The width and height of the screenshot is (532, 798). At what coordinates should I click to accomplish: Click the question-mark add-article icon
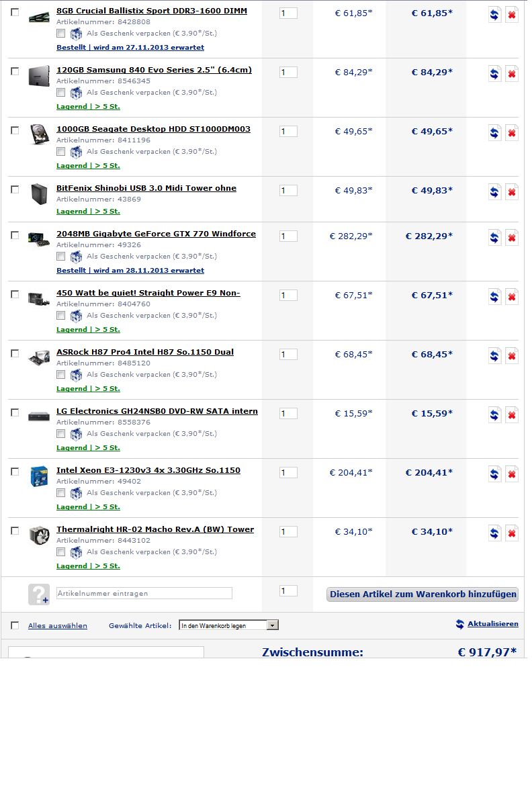(39, 594)
